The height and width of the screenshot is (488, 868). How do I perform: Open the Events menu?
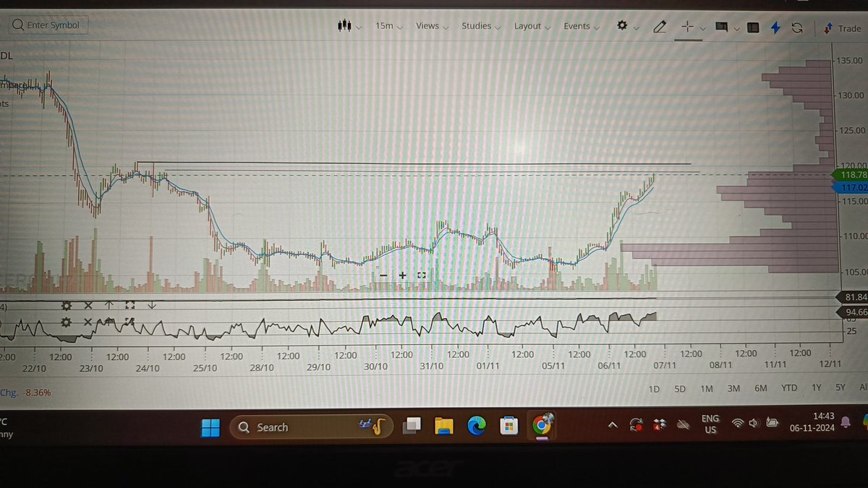click(x=576, y=26)
